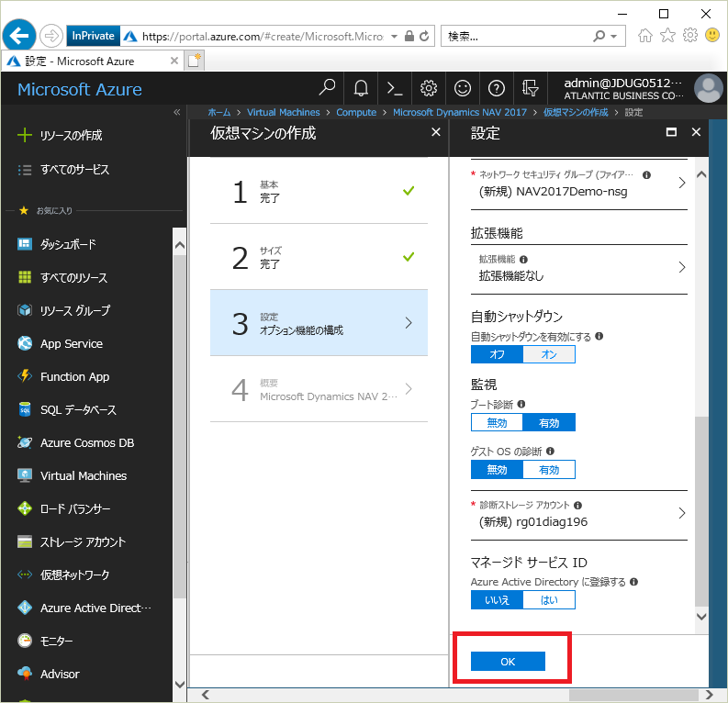Click the browser 検索 input field
The width and height of the screenshot is (728, 703).
point(515,36)
